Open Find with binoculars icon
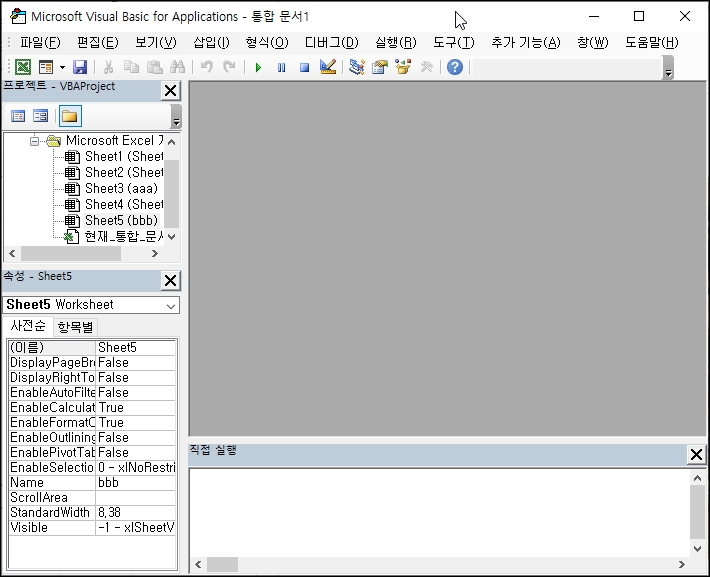 [x=178, y=67]
